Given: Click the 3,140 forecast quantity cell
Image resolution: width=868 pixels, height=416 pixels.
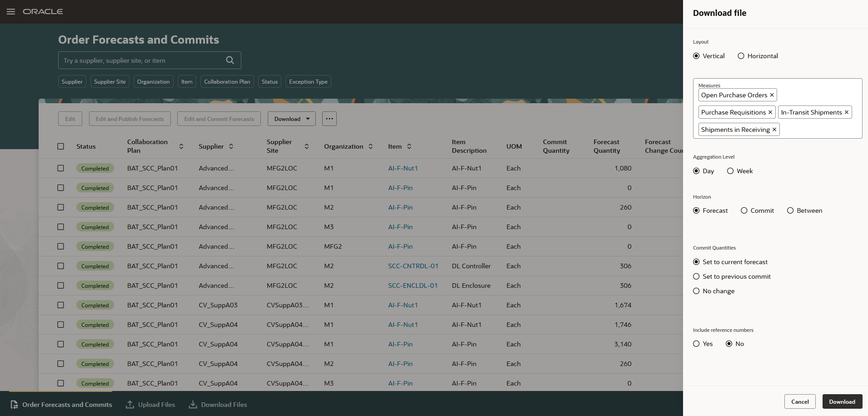Looking at the screenshot, I should pyautogui.click(x=623, y=344).
